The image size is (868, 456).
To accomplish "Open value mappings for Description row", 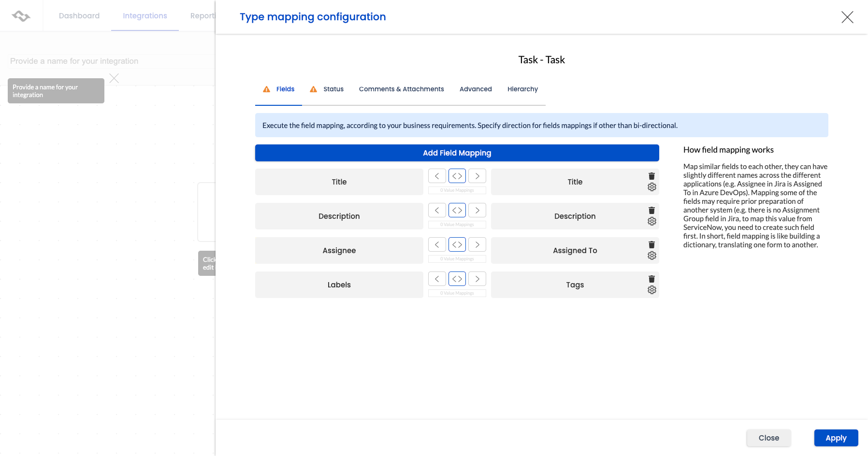I will pyautogui.click(x=457, y=225).
